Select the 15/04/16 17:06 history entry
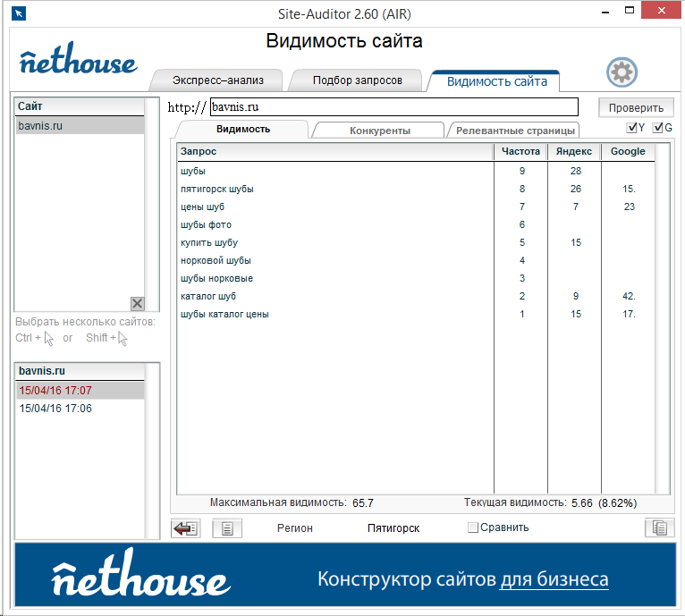 (55, 409)
